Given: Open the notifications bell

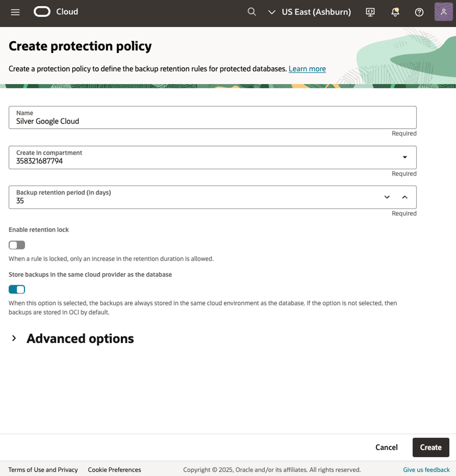Looking at the screenshot, I should [395, 12].
